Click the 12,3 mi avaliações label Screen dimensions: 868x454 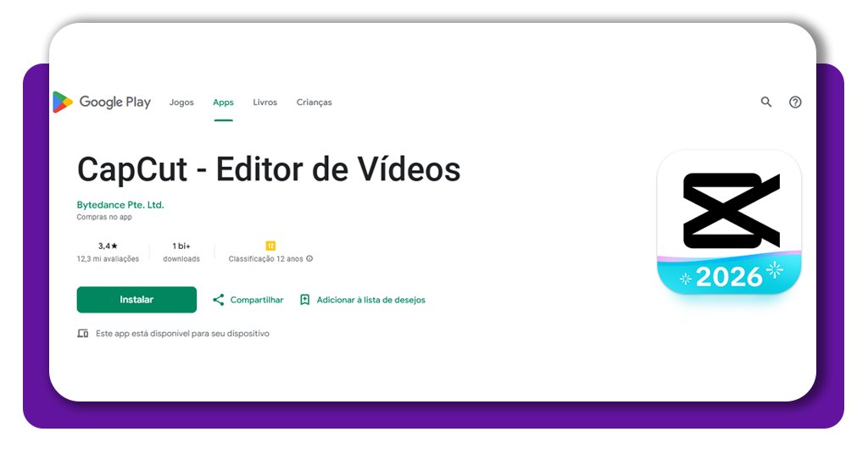(x=108, y=258)
